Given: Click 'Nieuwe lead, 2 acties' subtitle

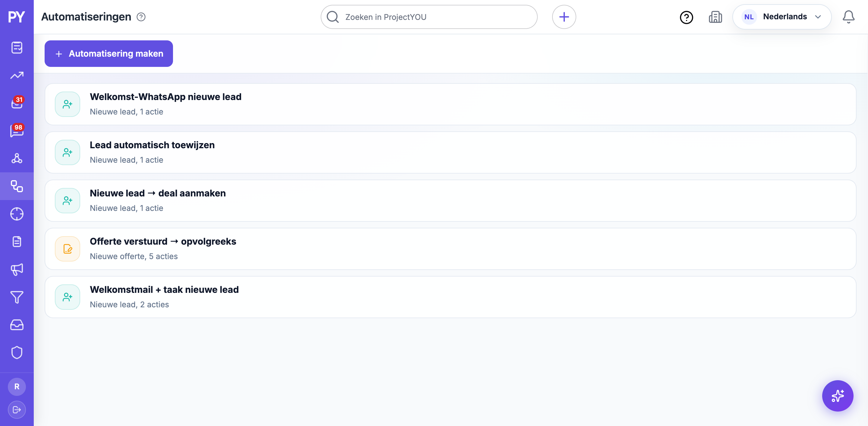Looking at the screenshot, I should (129, 304).
